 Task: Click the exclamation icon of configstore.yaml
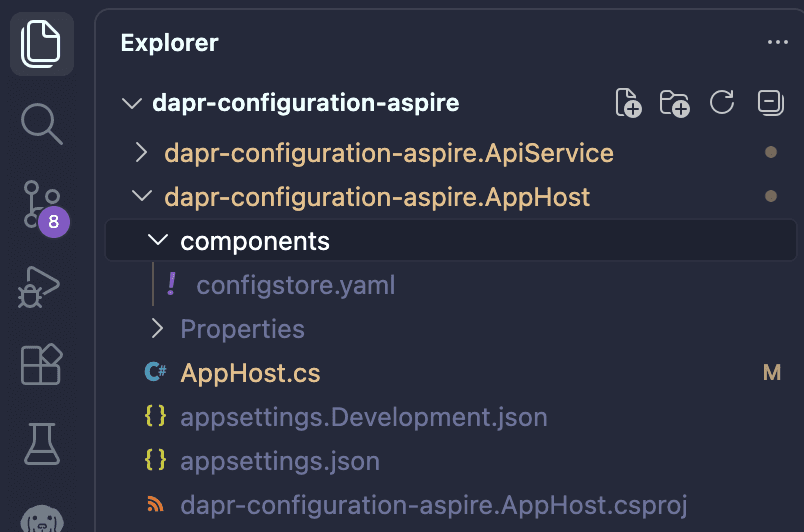(172, 284)
